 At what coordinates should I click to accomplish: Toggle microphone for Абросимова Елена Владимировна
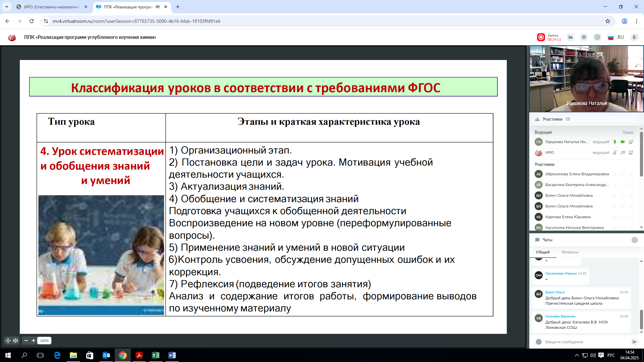(x=615, y=174)
